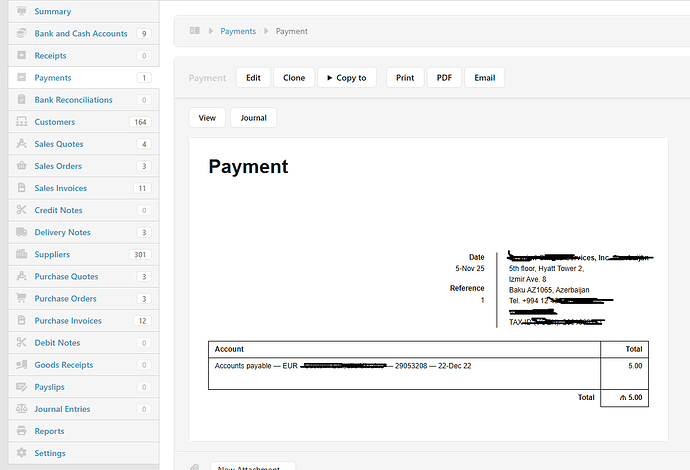690x470 pixels.
Task: Open the Goods Receipts link
Action: pyautogui.click(x=64, y=364)
